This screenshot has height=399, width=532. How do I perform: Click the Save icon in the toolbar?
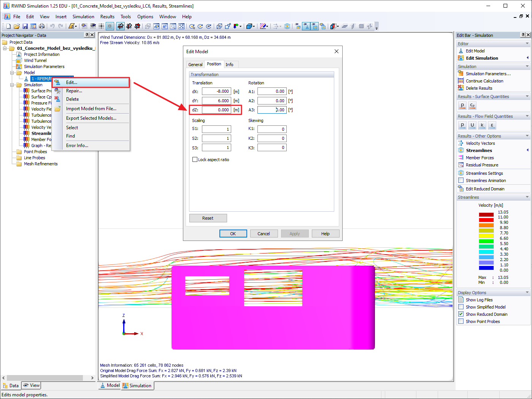[x=24, y=26]
